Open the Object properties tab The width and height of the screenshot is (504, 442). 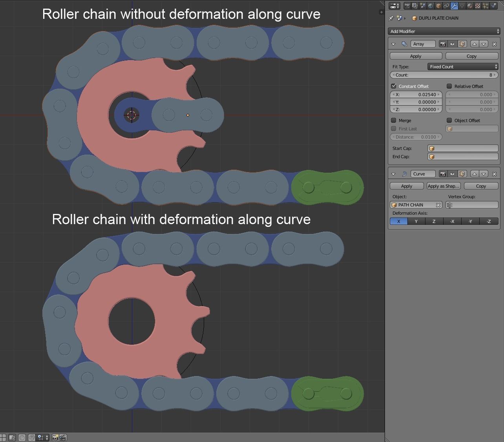point(438,6)
